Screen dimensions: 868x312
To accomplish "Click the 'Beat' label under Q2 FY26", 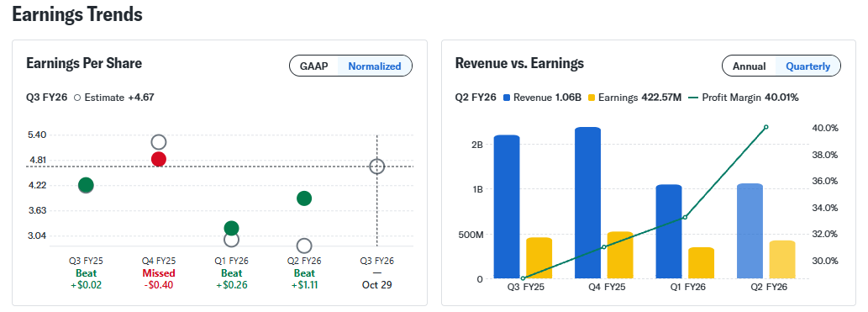I will pyautogui.click(x=304, y=273).
